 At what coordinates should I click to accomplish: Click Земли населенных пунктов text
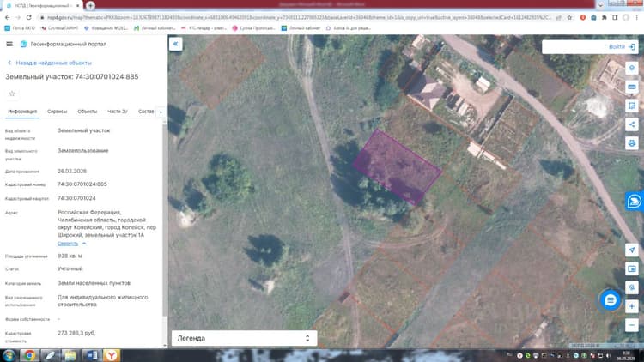pyautogui.click(x=94, y=283)
